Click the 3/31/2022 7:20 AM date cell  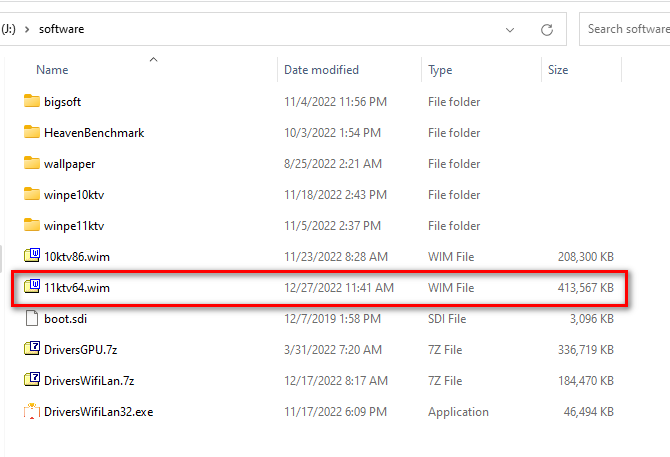333,350
